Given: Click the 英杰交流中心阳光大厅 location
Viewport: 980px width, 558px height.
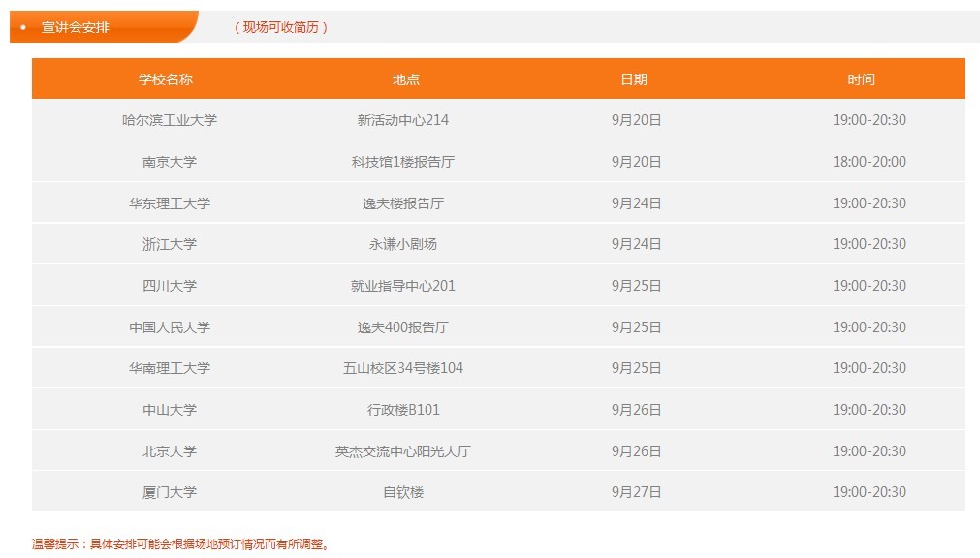Looking at the screenshot, I should 403,451.
